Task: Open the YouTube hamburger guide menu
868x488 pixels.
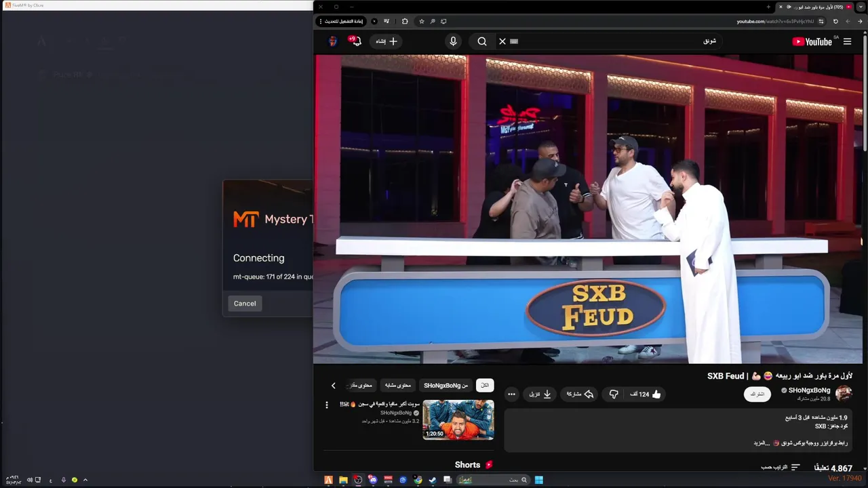Action: (x=847, y=41)
